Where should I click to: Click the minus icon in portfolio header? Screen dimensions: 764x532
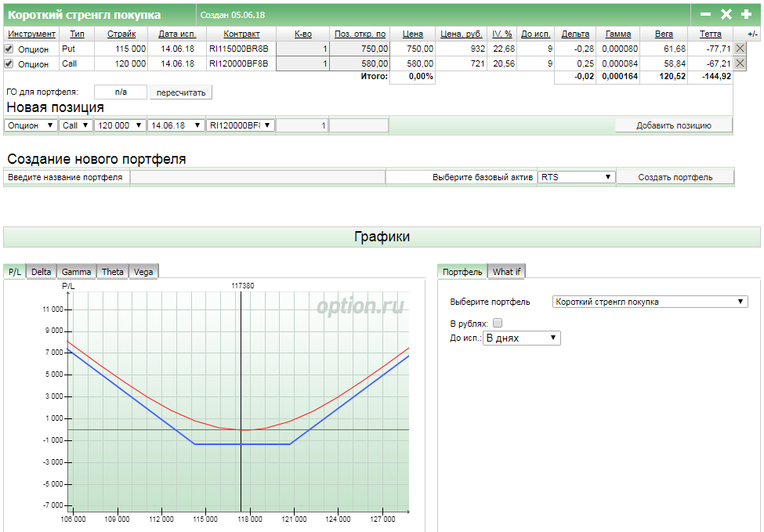[705, 15]
